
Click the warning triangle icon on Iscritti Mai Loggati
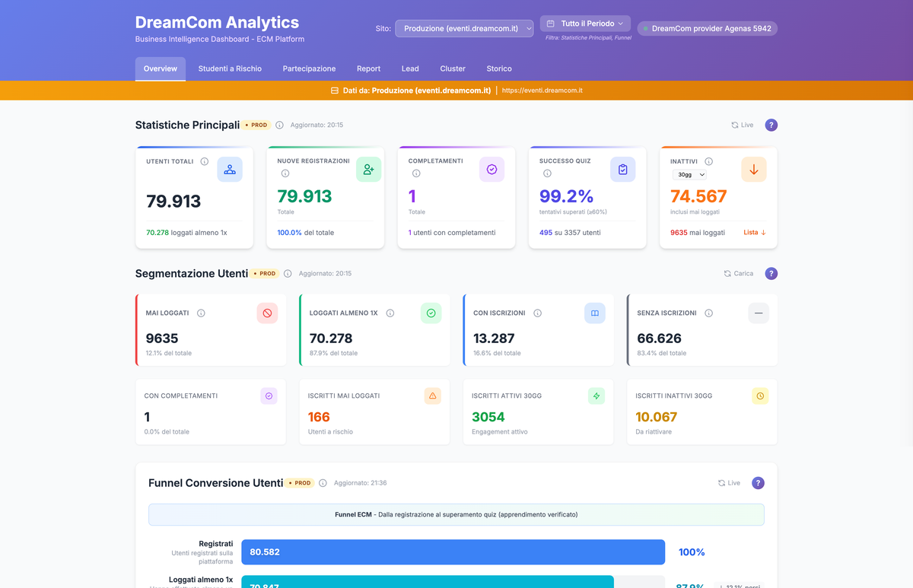tap(432, 396)
